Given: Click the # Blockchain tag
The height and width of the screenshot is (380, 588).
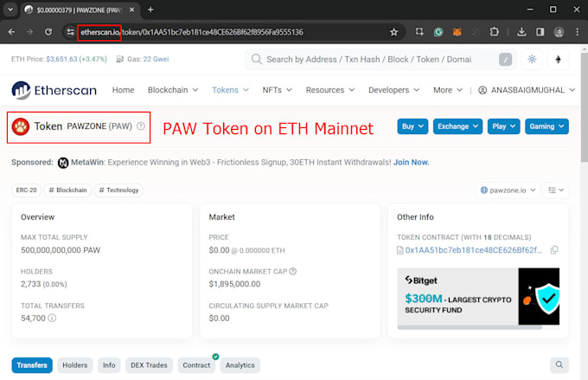Looking at the screenshot, I should (67, 190).
